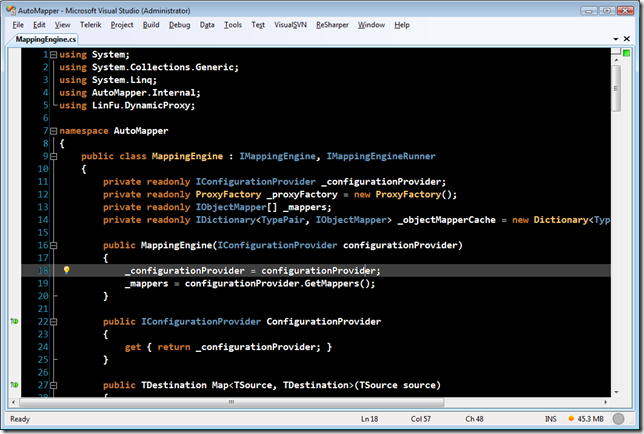Close the Visual Studio window

(626, 11)
